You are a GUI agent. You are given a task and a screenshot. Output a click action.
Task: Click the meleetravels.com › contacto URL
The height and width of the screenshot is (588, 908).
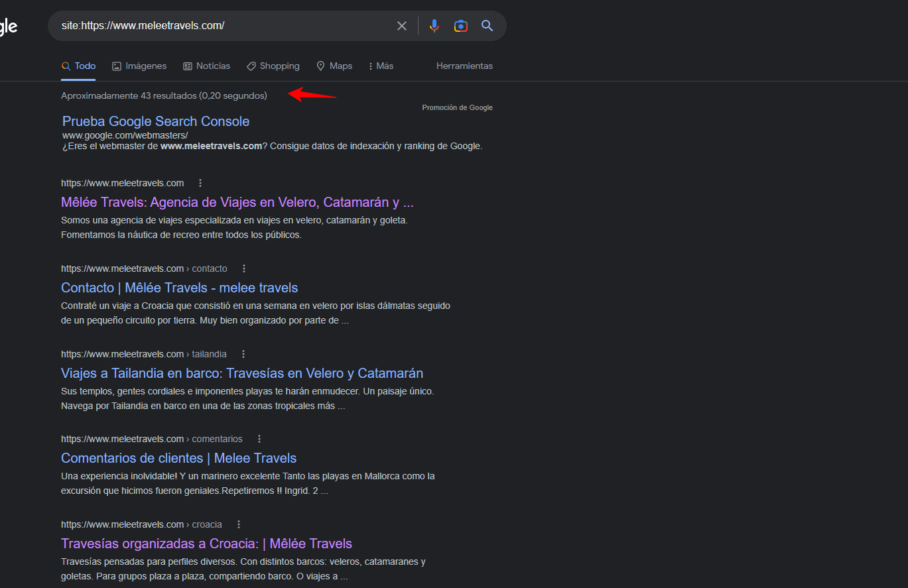point(144,268)
